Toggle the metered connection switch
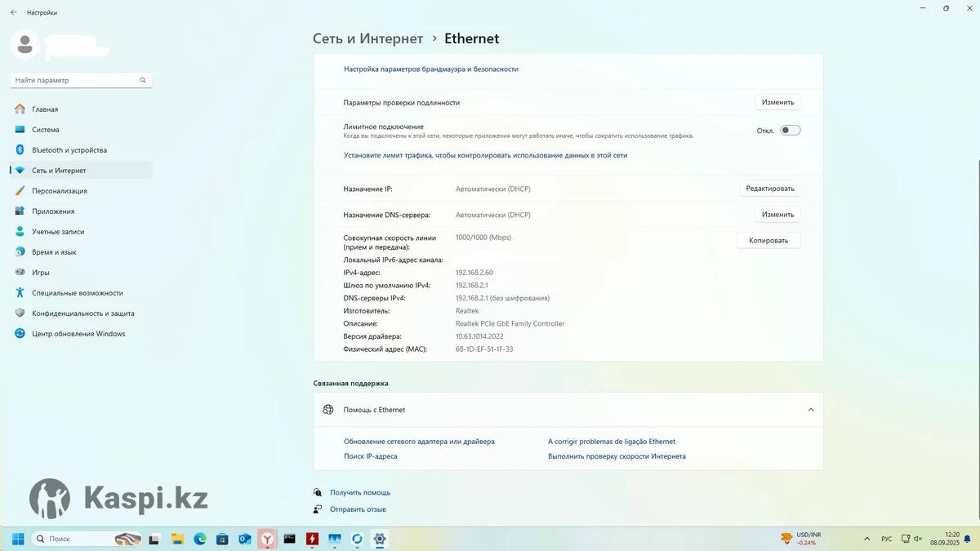Viewport: 980px width, 551px height. [790, 131]
